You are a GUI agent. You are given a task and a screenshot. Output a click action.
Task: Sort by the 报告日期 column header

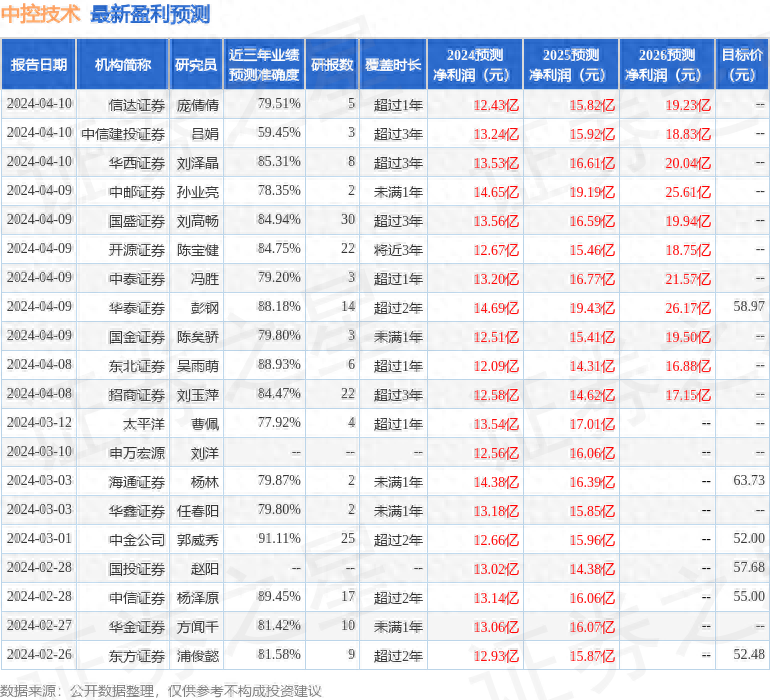[38, 65]
